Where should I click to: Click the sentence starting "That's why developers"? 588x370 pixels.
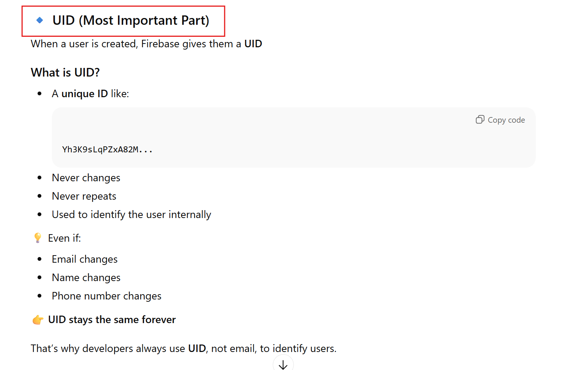click(x=183, y=349)
